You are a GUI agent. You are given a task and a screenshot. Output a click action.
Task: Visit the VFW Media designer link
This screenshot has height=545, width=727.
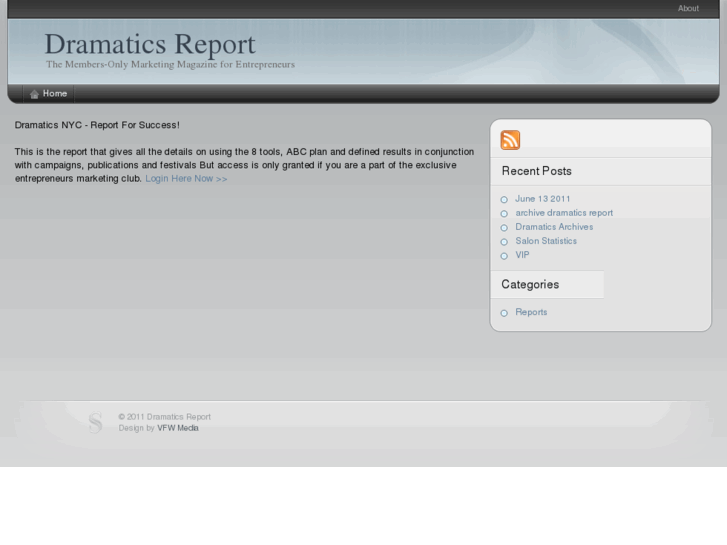[x=178, y=428]
